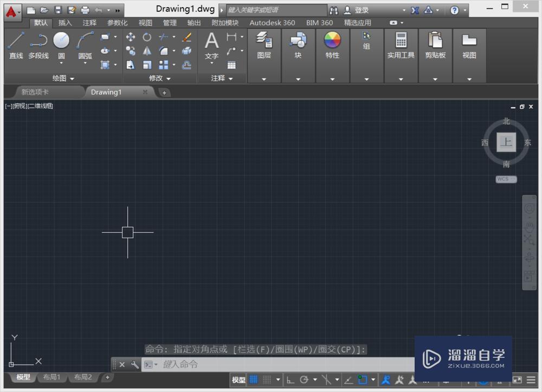
Task: Select the Mirror tool in 修改 panel
Action: click(147, 51)
